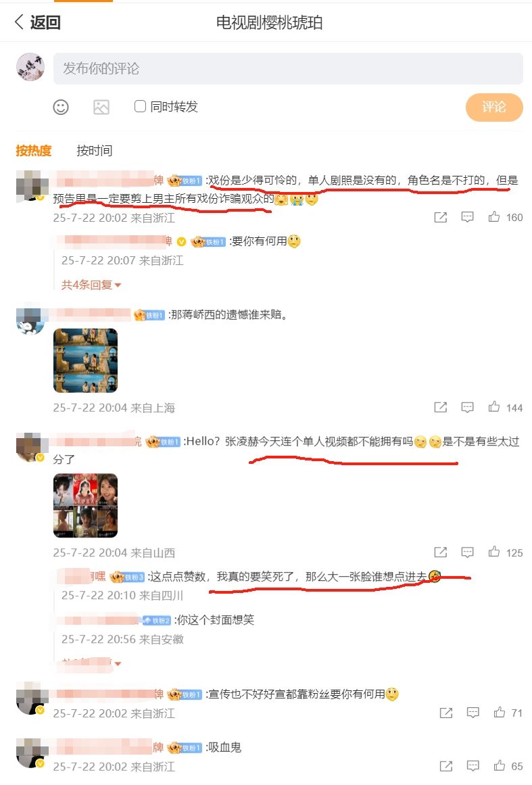Share the comment with 160 likes
The height and width of the screenshot is (785, 532).
click(x=441, y=217)
